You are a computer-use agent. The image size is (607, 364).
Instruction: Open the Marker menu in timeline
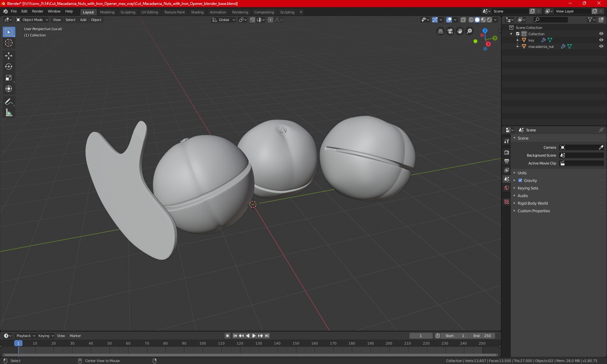[75, 336]
